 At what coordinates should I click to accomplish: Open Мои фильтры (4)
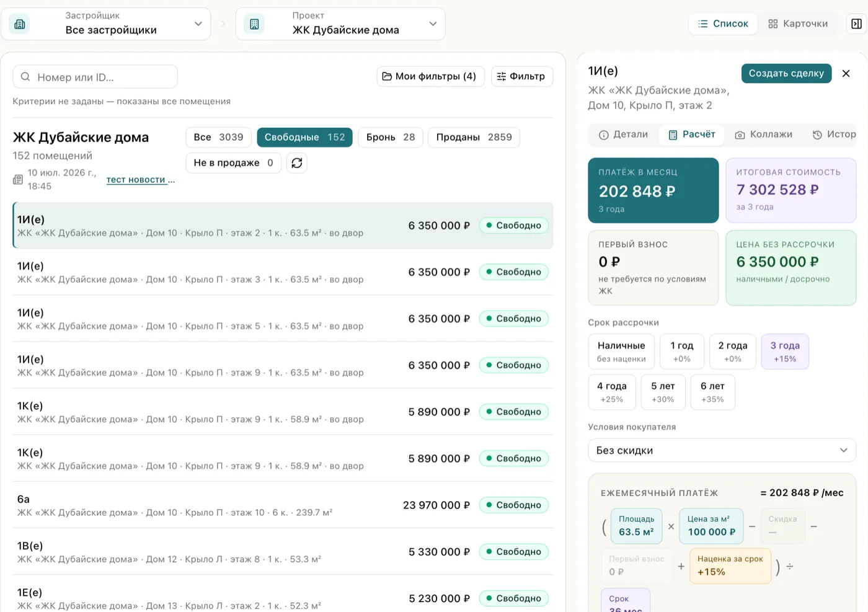coord(430,76)
